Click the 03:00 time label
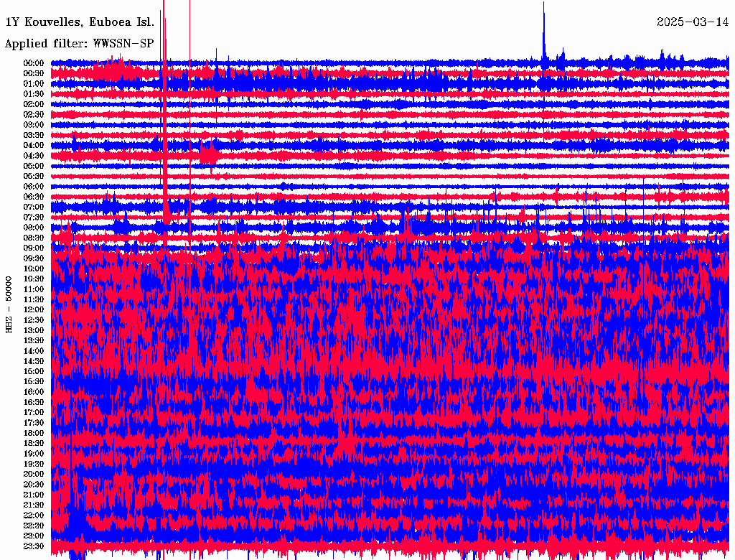Viewport: 735px width, 560px height. 34,125
